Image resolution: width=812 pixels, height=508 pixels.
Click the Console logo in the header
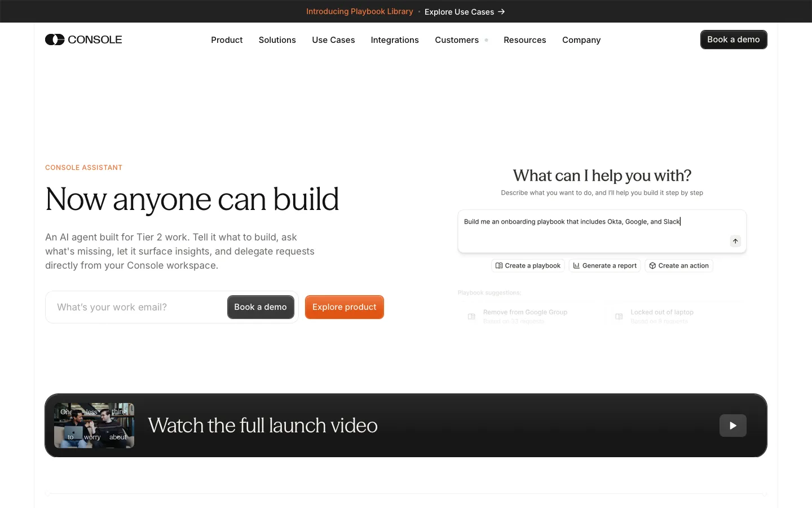[x=83, y=40]
